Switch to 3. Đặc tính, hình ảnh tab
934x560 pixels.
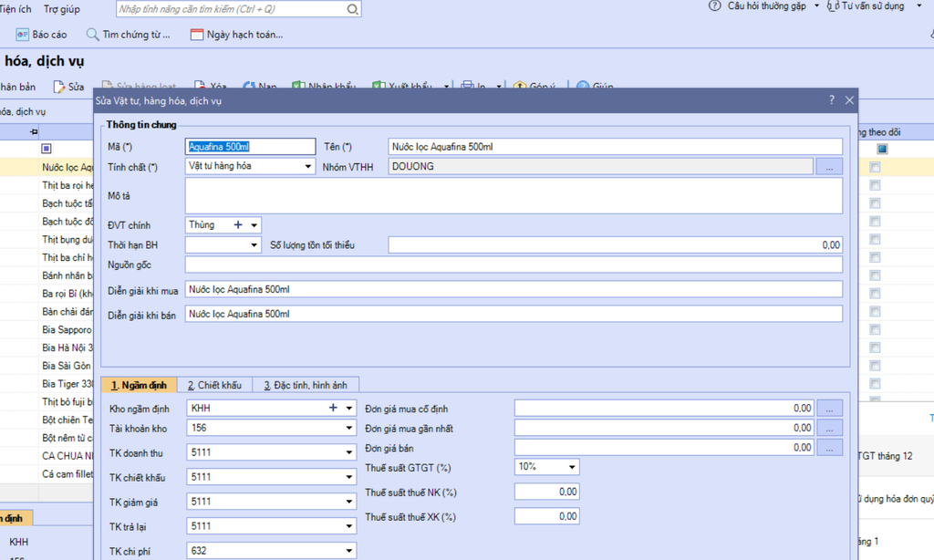[306, 385]
